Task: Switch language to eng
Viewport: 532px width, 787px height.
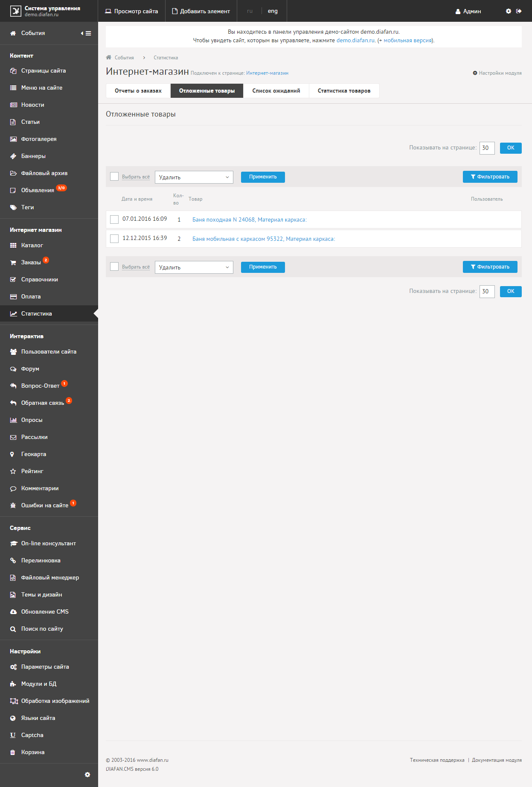Action: click(273, 11)
